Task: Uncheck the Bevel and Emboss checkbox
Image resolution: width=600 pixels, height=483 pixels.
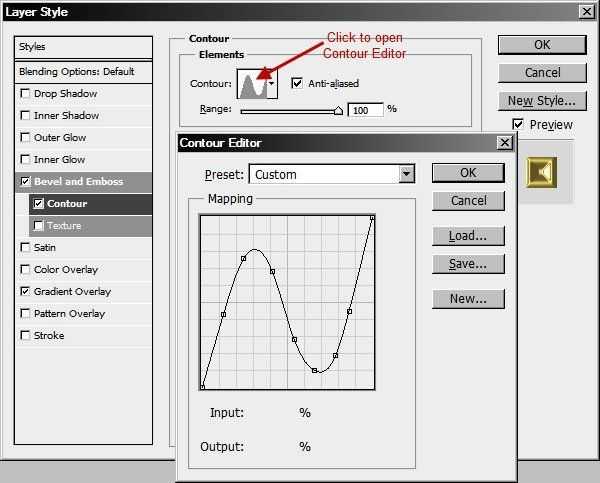Action: coord(25,181)
